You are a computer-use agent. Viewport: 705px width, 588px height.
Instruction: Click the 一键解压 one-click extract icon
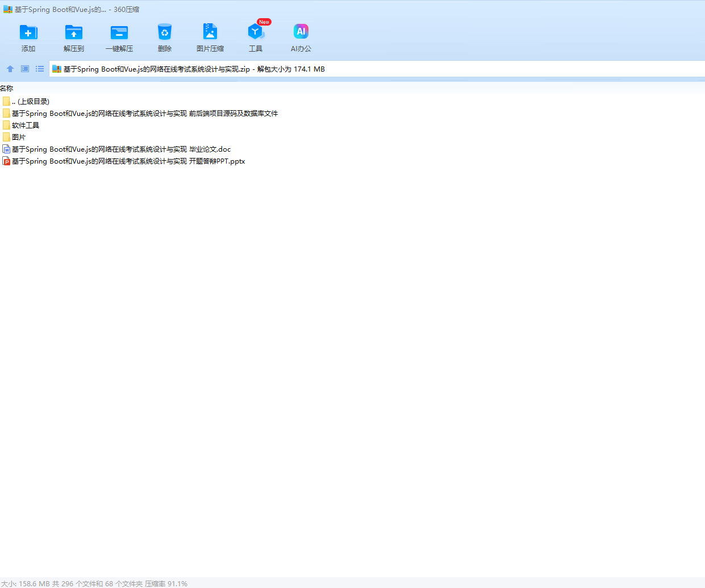(x=119, y=32)
